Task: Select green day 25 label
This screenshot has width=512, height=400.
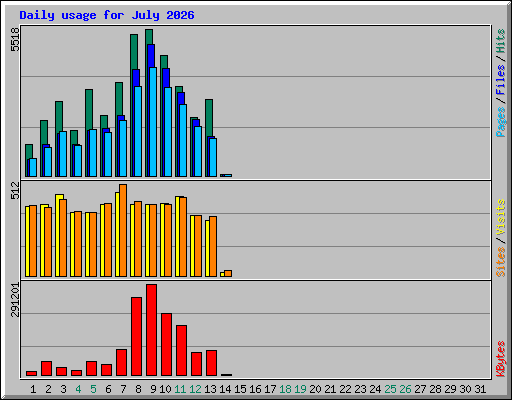Action: click(390, 389)
